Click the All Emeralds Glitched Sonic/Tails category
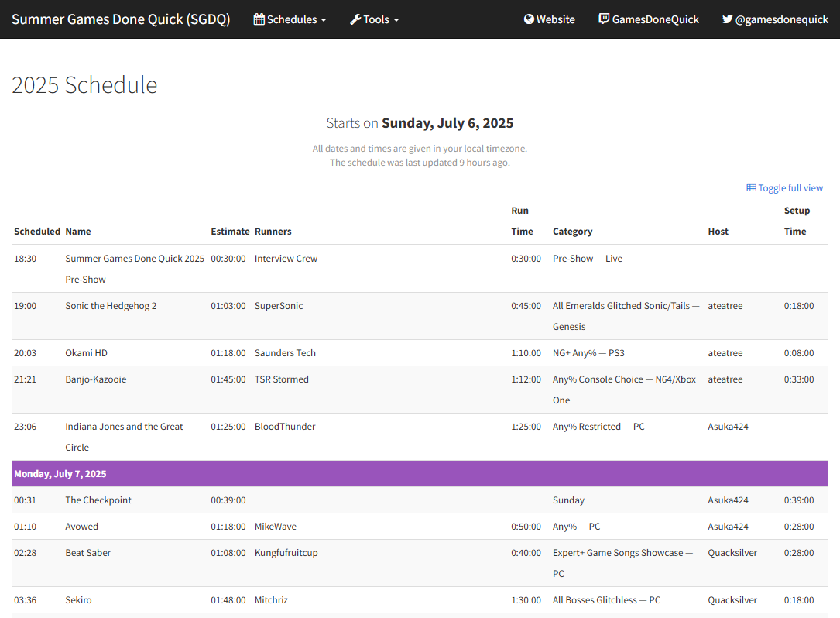The height and width of the screenshot is (618, 840). [626, 316]
